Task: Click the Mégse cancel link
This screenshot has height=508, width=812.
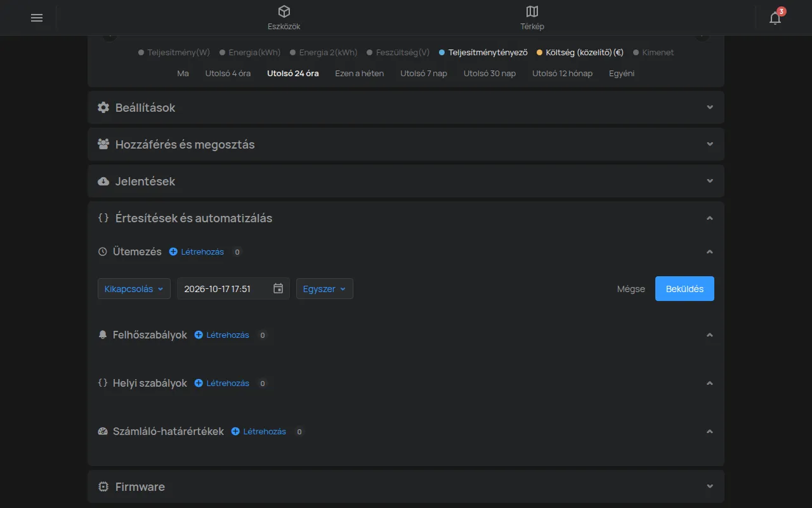Action: (x=631, y=289)
